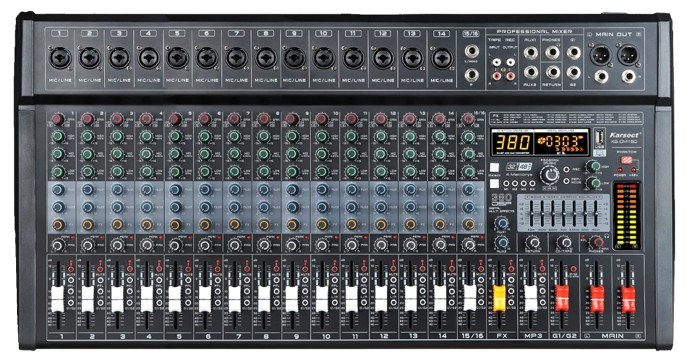The height and width of the screenshot is (363, 687).
Task: Click the large program push encoder knob
Action: 549,175
